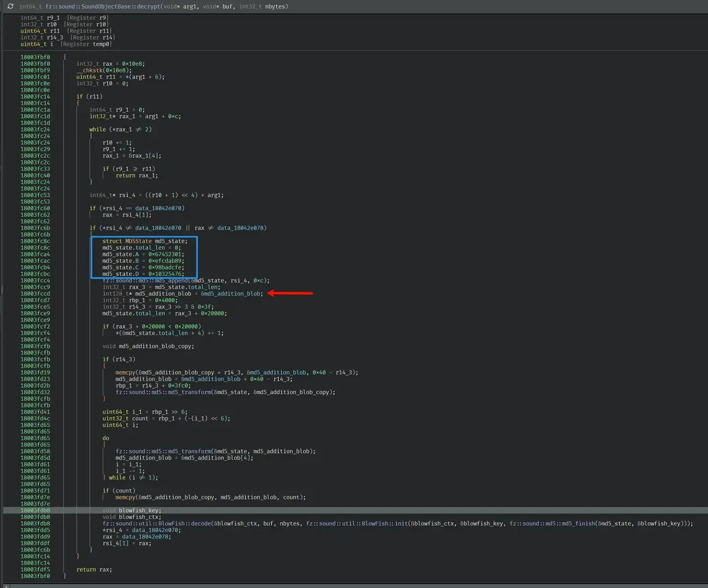708x588 pixels.
Task: Click the 'if (count)' condition line
Action: point(119,491)
